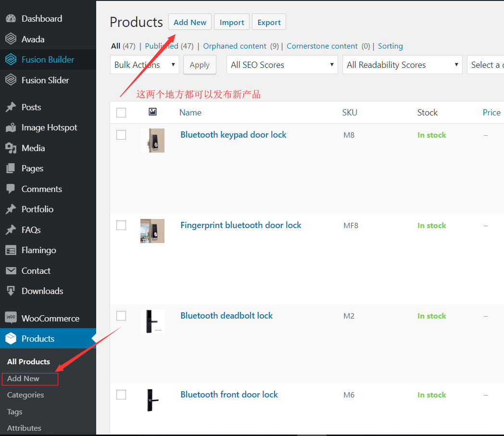This screenshot has width=504, height=436.
Task: Click the Posts pushpin icon
Action: (11, 107)
